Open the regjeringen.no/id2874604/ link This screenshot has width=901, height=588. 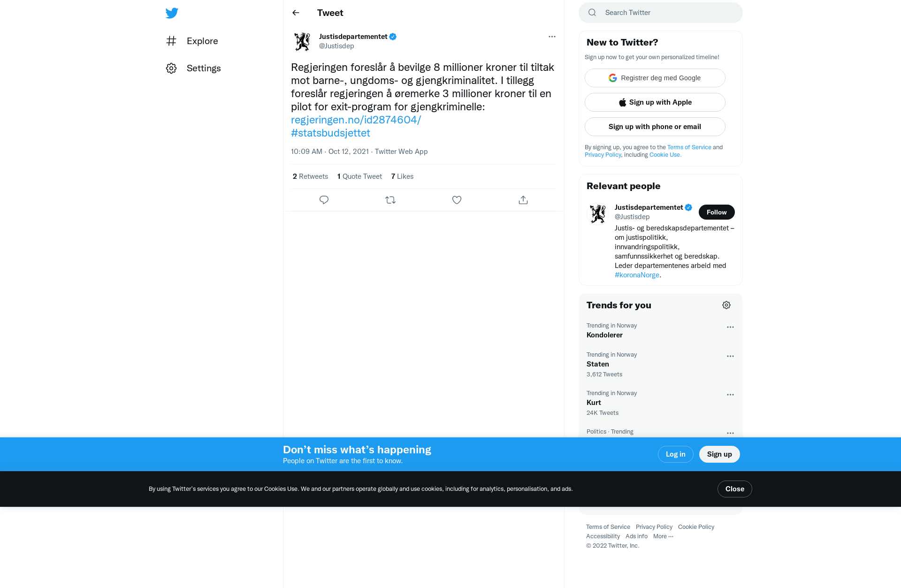(356, 120)
